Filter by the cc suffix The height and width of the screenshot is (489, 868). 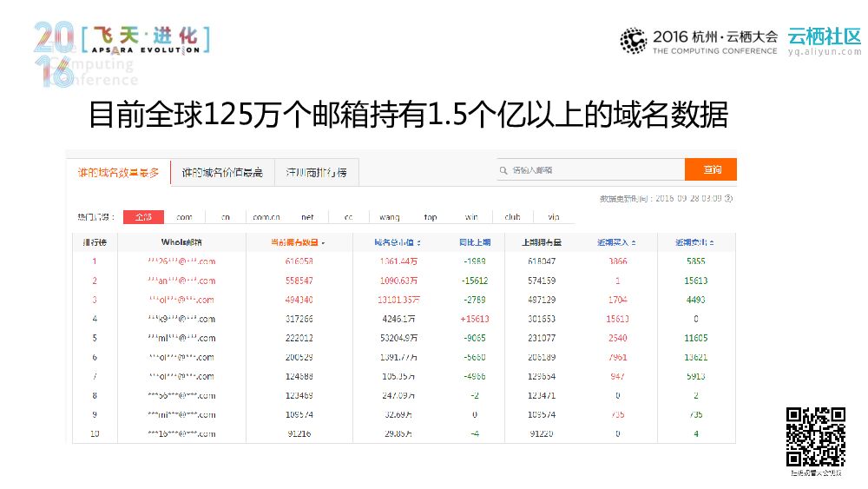point(348,217)
